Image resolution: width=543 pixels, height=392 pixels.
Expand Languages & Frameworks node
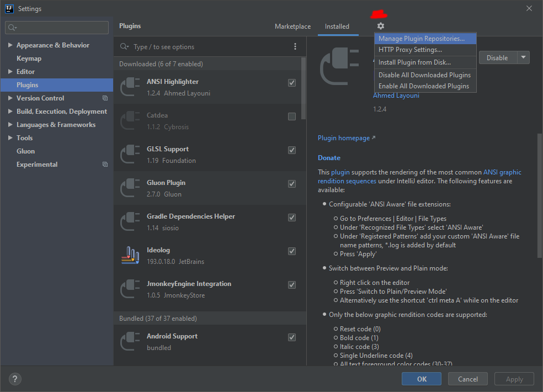(10, 124)
